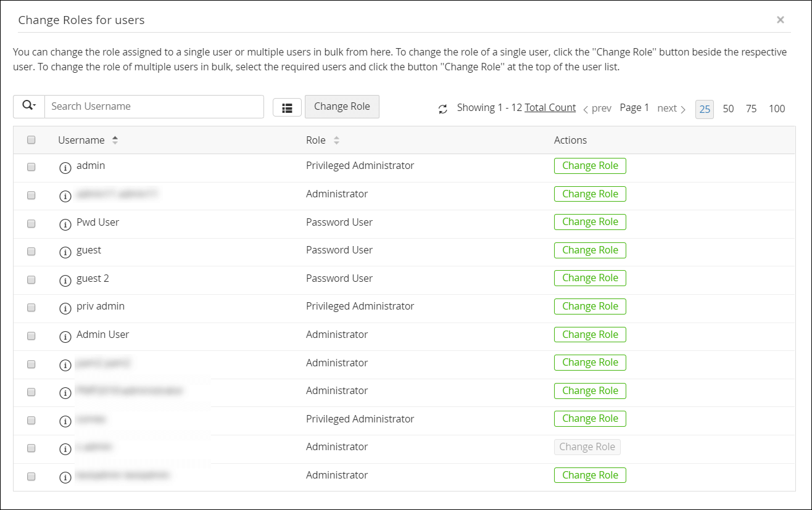Screen dimensions: 812x510
Task: Click info icon for guest 2
Action: [65, 280]
